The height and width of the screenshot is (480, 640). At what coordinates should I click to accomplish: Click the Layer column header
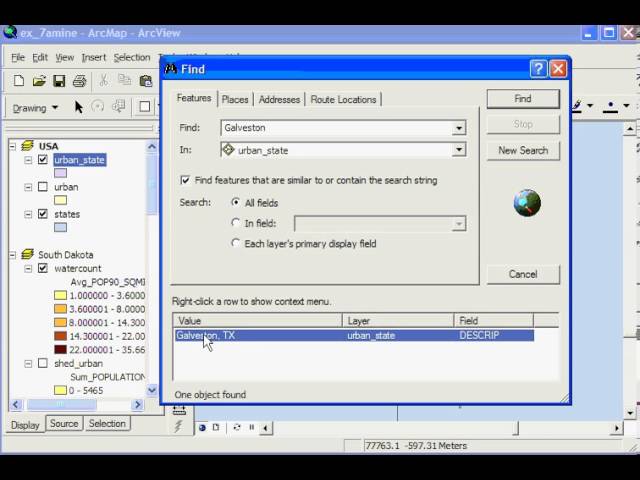coord(398,321)
